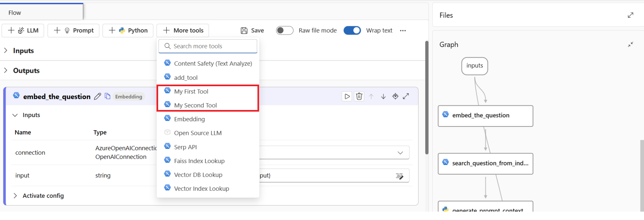Delete the embed_the_question node
This screenshot has height=220, width=644.
pos(359,97)
